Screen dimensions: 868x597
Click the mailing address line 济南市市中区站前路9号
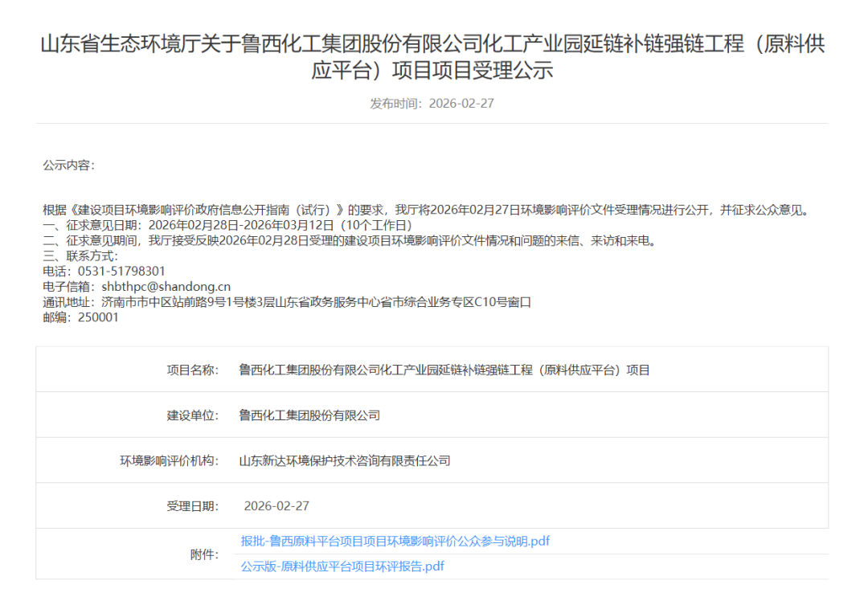tap(287, 302)
